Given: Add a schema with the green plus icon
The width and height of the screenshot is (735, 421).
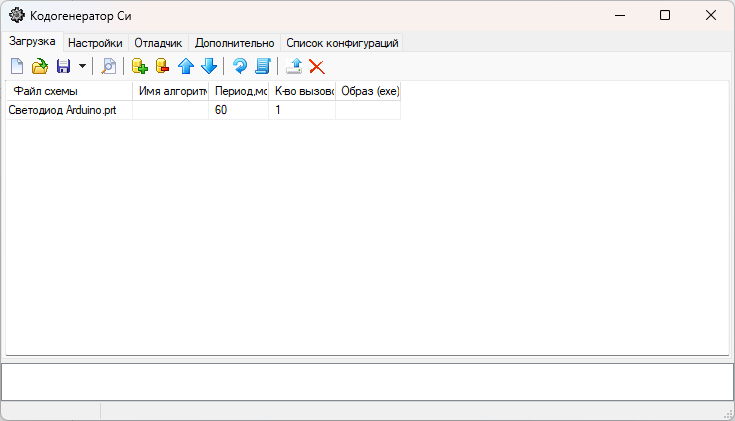Looking at the screenshot, I should pyautogui.click(x=139, y=67).
